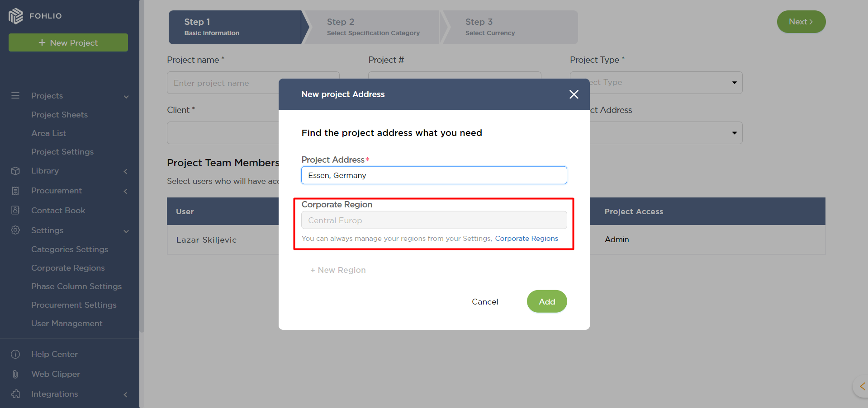Expand the Library submenu arrow

126,171
